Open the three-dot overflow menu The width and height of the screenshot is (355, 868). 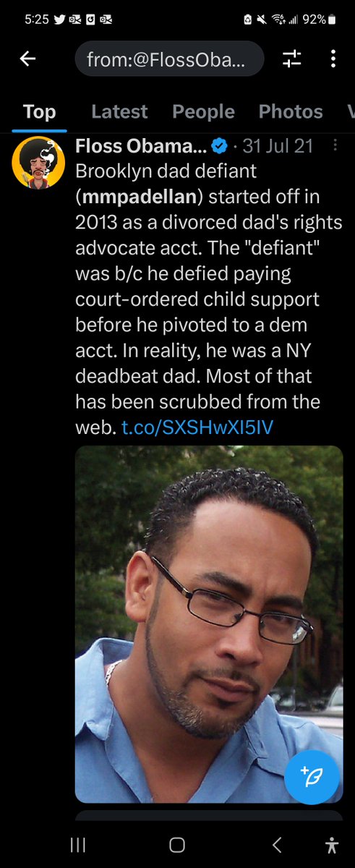tap(333, 59)
